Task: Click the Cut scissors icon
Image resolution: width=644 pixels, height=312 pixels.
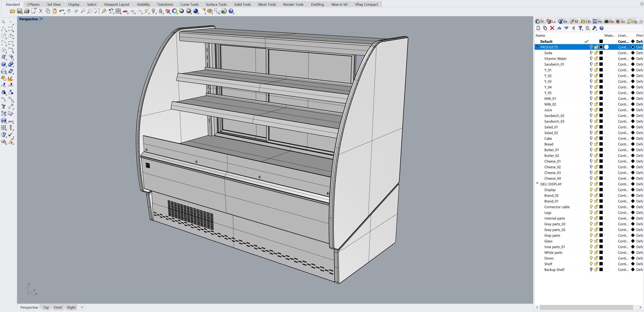Action: [41, 11]
